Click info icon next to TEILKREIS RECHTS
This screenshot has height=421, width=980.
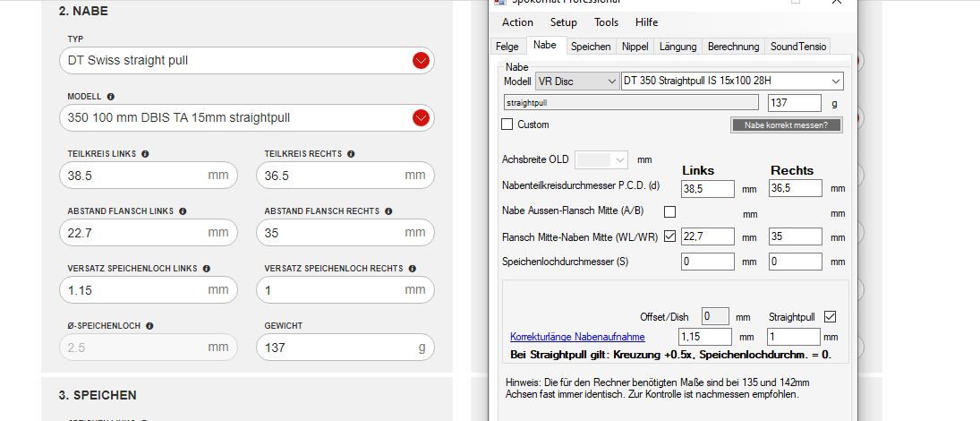click(351, 154)
